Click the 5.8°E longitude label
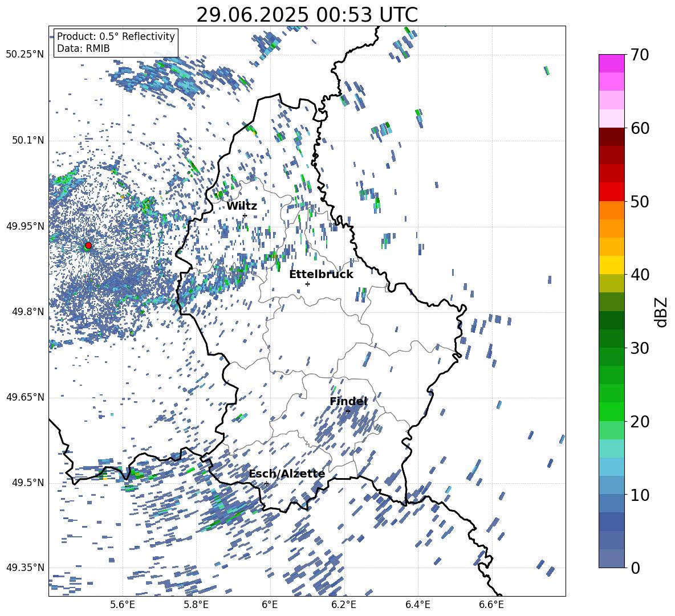Image resolution: width=675 pixels, height=616 pixels. (196, 605)
